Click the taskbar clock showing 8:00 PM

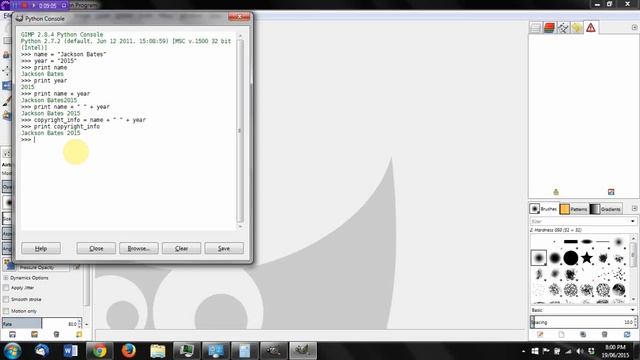[615, 351]
